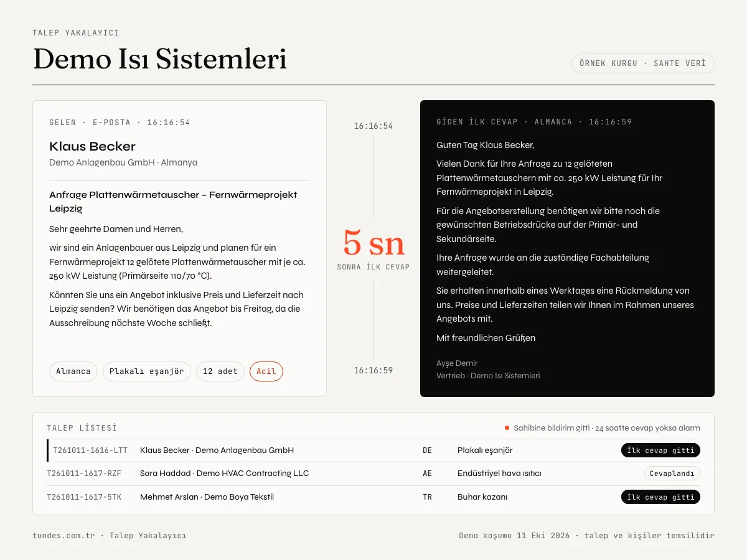The height and width of the screenshot is (560, 747).
Task: Click the Vertrieb · Demo Isı Sistemleri signature line
Action: coord(488,376)
